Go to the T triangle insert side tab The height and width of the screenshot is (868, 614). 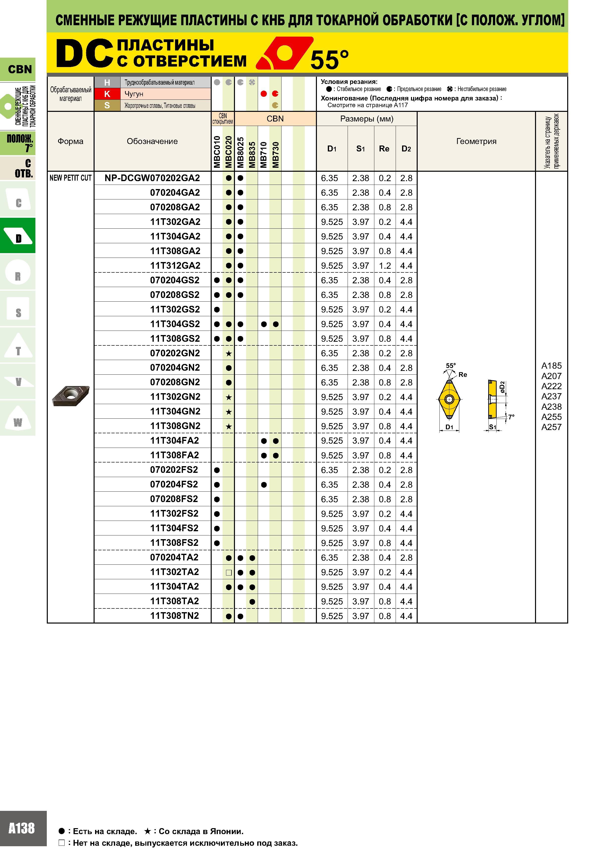[18, 345]
